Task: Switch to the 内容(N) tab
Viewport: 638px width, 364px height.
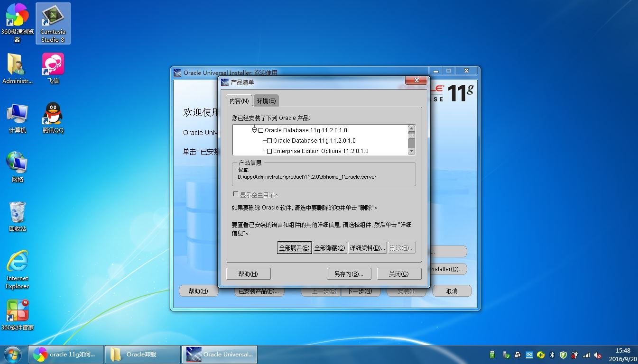Action: tap(239, 100)
